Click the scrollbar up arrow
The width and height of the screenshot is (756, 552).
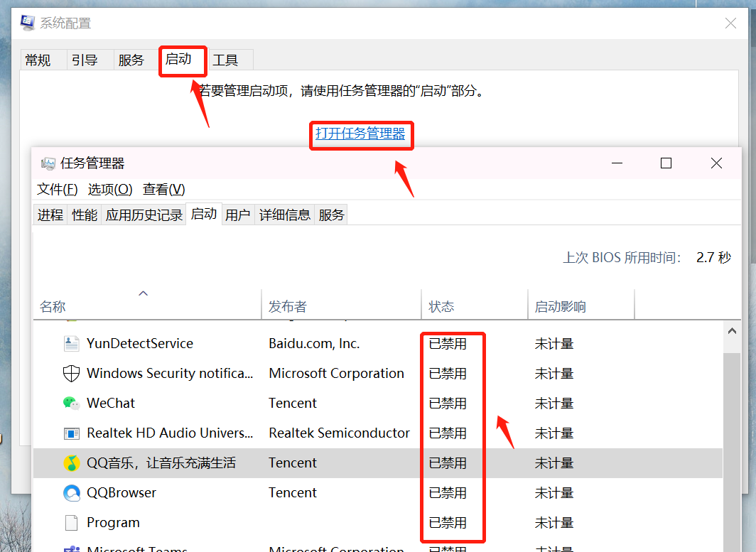(731, 330)
